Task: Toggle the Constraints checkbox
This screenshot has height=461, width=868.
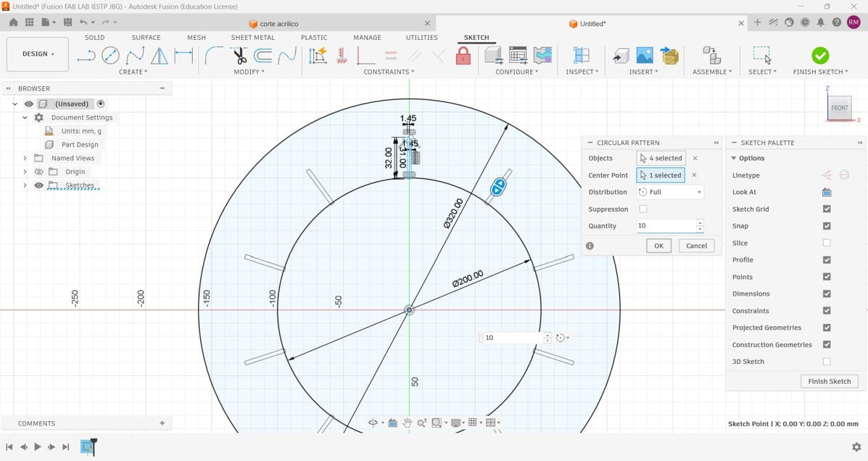Action: coord(827,310)
